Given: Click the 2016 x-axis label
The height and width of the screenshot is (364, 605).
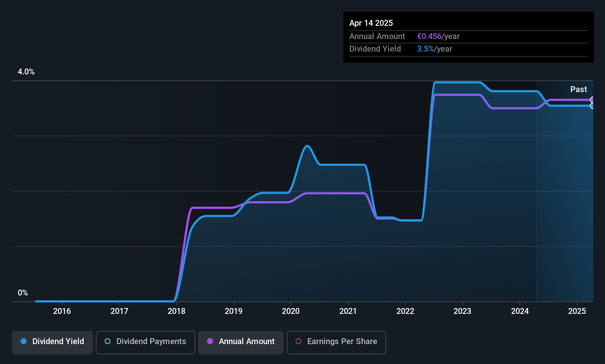Looking at the screenshot, I should [62, 311].
